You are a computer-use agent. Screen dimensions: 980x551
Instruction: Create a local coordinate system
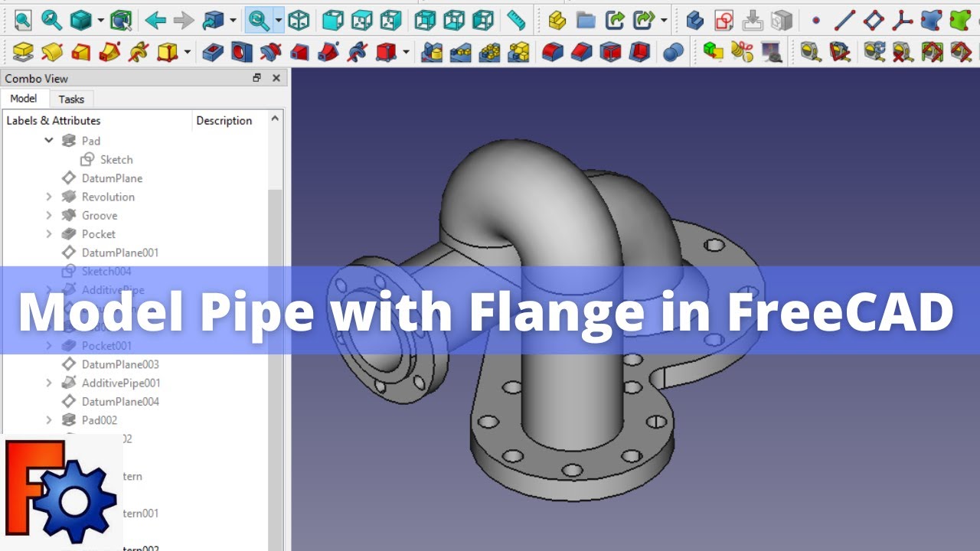[x=903, y=20]
